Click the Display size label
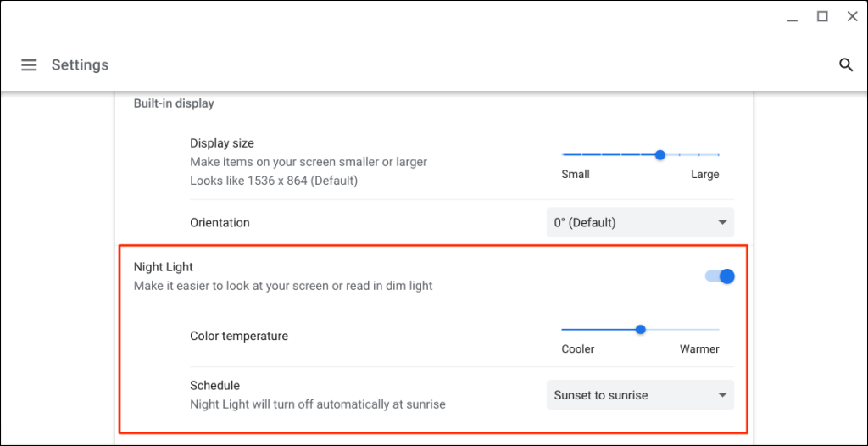 [x=222, y=143]
